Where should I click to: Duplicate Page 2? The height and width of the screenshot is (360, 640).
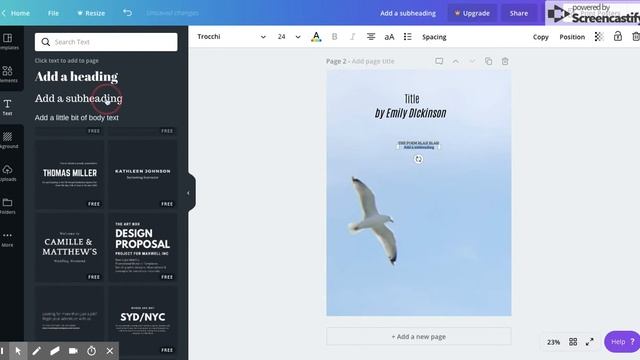click(488, 61)
